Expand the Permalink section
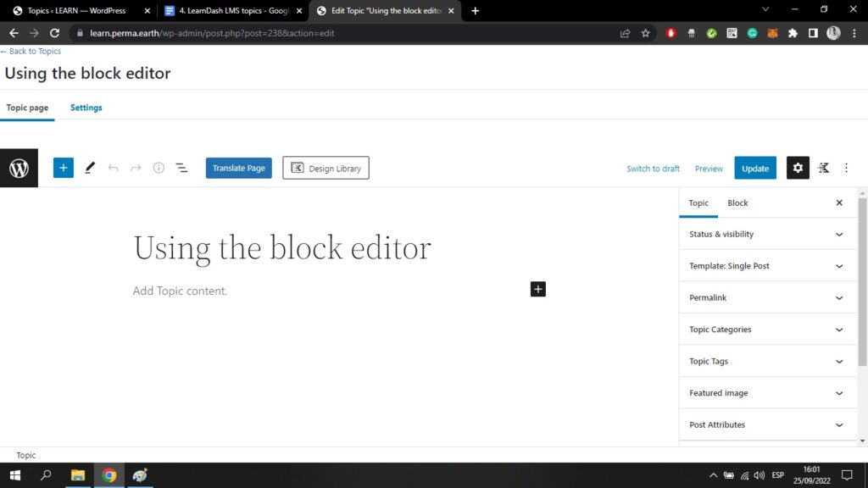This screenshot has height=488, width=868. (x=766, y=297)
